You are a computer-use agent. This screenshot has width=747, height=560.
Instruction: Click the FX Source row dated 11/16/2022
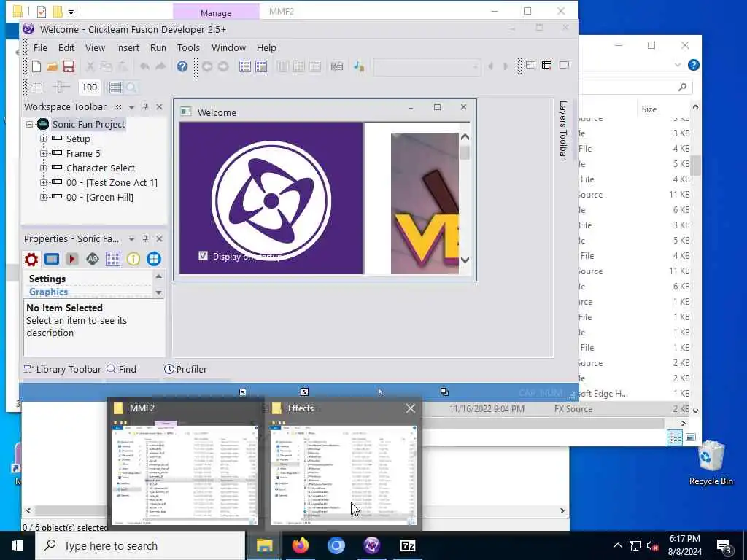557,409
